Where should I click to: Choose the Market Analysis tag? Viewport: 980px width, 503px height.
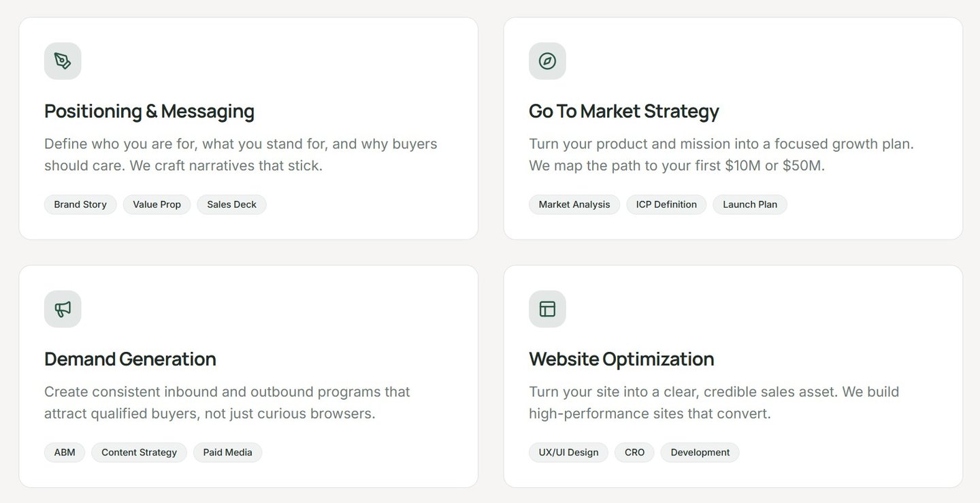point(574,205)
